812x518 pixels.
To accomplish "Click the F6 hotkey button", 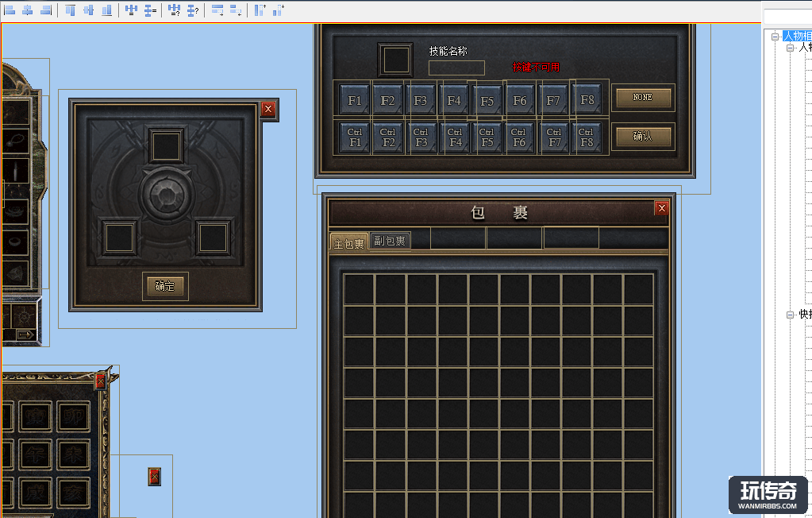I will [x=520, y=100].
